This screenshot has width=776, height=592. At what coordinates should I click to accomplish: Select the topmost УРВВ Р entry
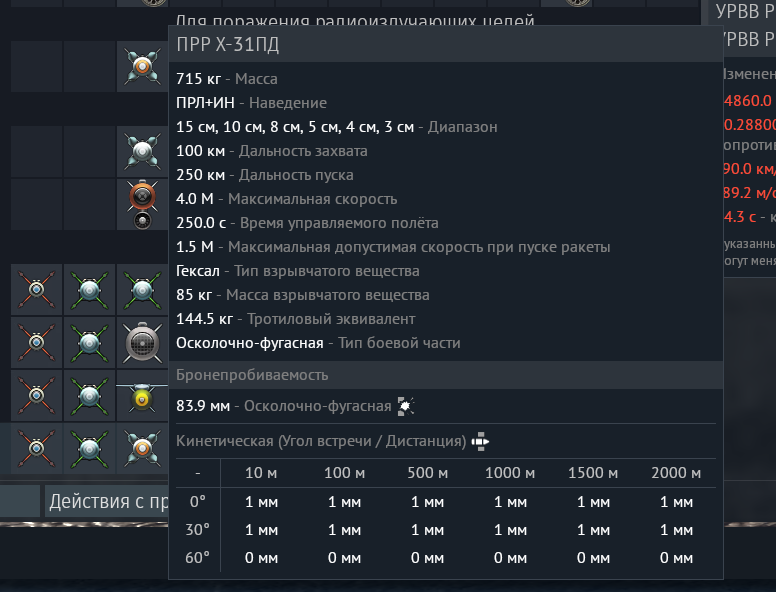(745, 11)
